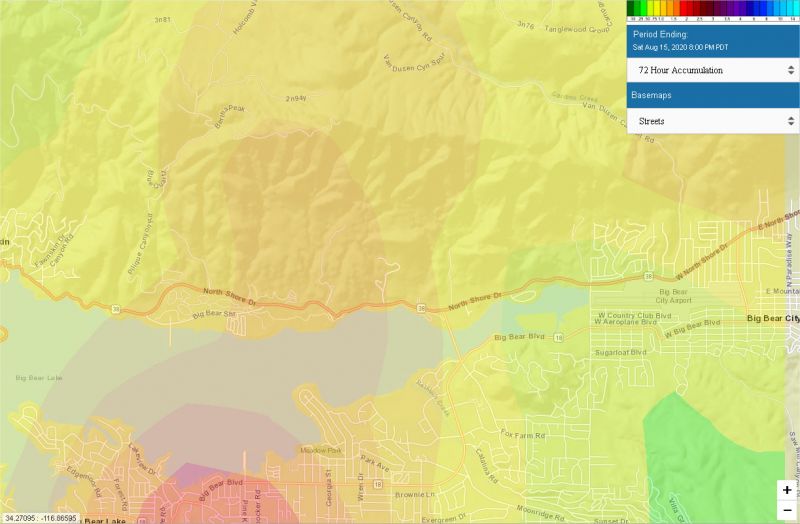Click the Brownie Ln street label
The width and height of the screenshot is (800, 524).
point(415,495)
